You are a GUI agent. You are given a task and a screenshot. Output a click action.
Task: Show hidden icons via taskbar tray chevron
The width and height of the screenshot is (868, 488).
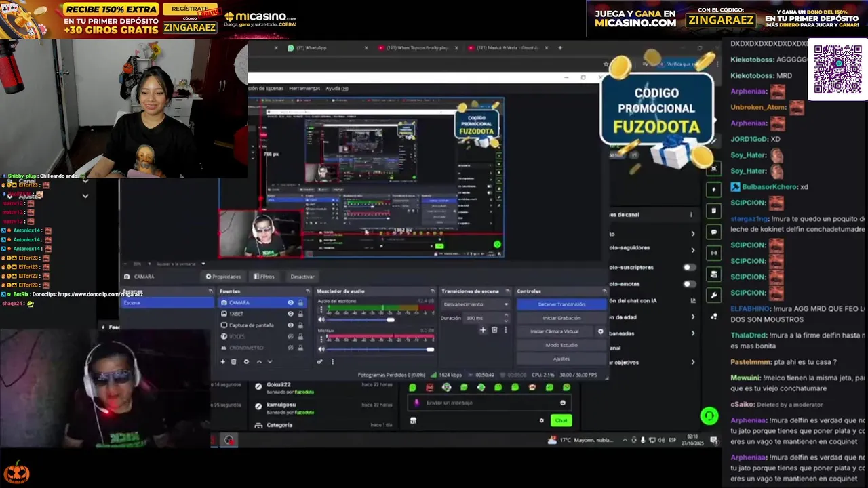[x=625, y=440]
